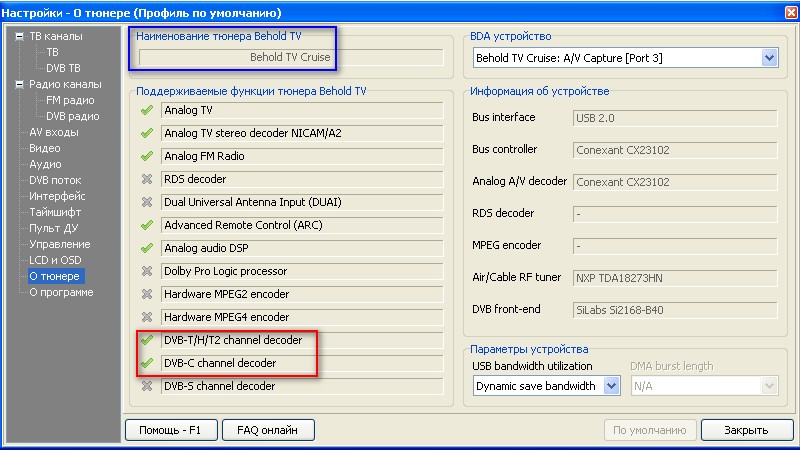
Task: Select the highlighted О тюнере item
Action: (55, 276)
